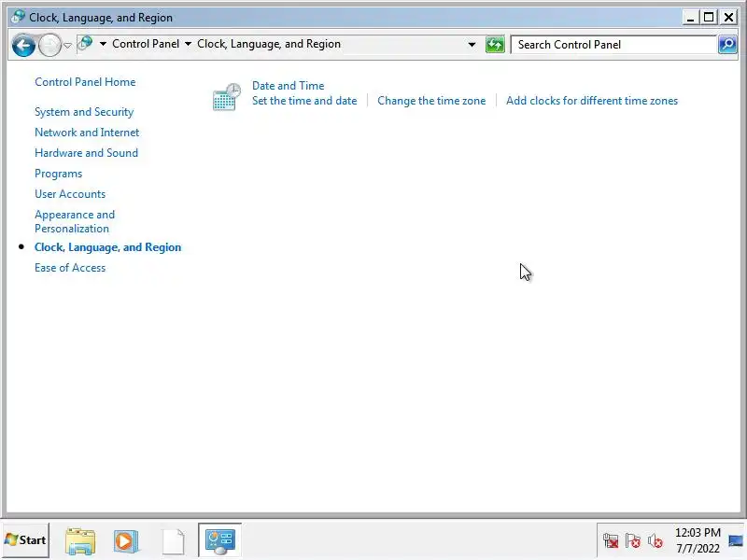
Task: Open Windows Explorer from the taskbar
Action: (80, 541)
